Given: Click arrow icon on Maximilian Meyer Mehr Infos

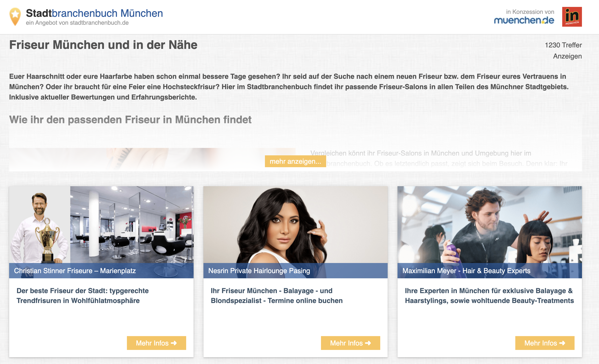Looking at the screenshot, I should coord(562,343).
